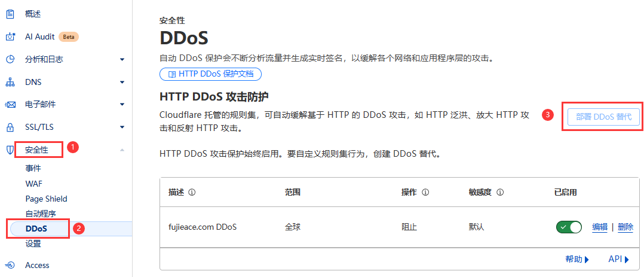Open 事件 under security
This screenshot has height=277, width=644.
pos(33,168)
